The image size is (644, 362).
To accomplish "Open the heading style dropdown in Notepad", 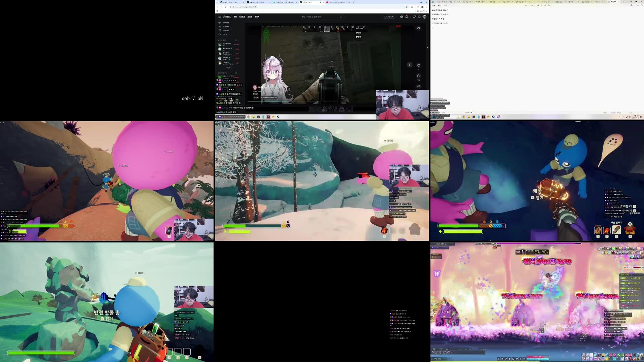I will pos(526,5).
